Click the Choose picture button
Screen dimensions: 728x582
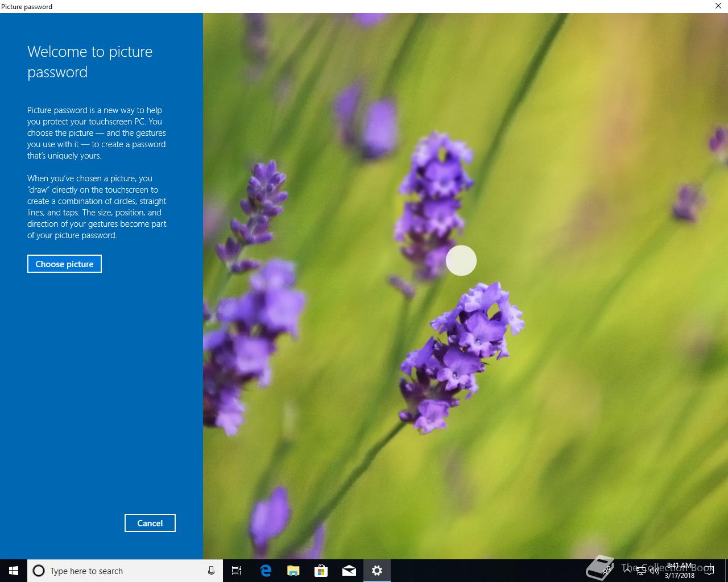point(64,264)
